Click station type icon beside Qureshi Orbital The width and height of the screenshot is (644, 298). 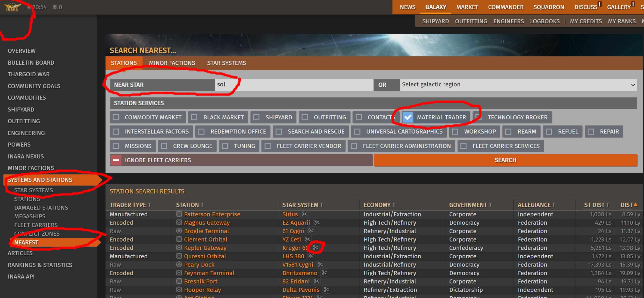click(179, 256)
